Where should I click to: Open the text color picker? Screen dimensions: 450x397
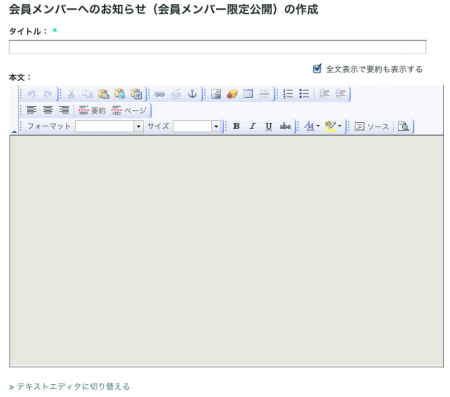312,126
